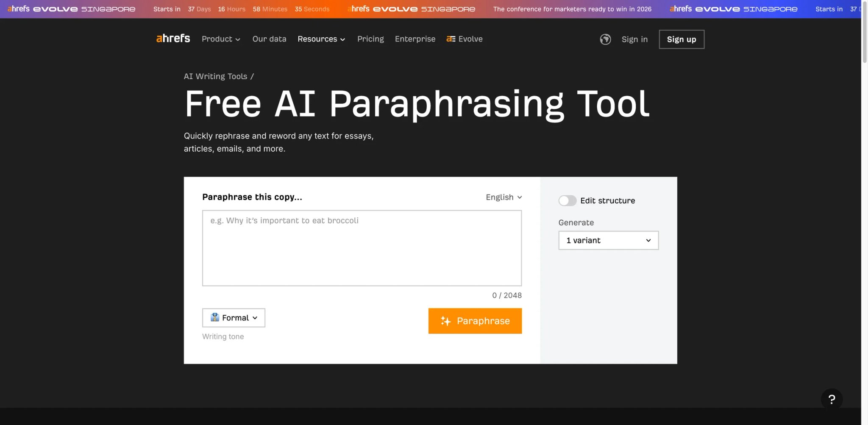Expand the Resources menu
This screenshot has height=425, width=868.
click(x=321, y=39)
